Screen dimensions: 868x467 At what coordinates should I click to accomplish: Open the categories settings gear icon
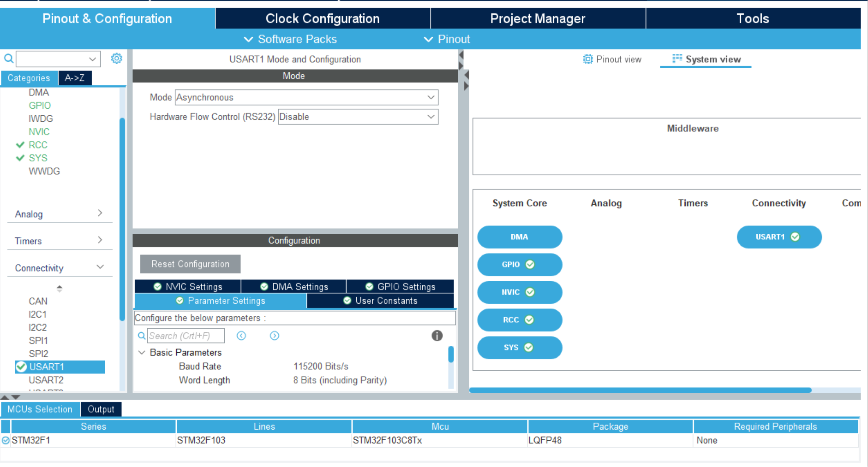pos(117,59)
